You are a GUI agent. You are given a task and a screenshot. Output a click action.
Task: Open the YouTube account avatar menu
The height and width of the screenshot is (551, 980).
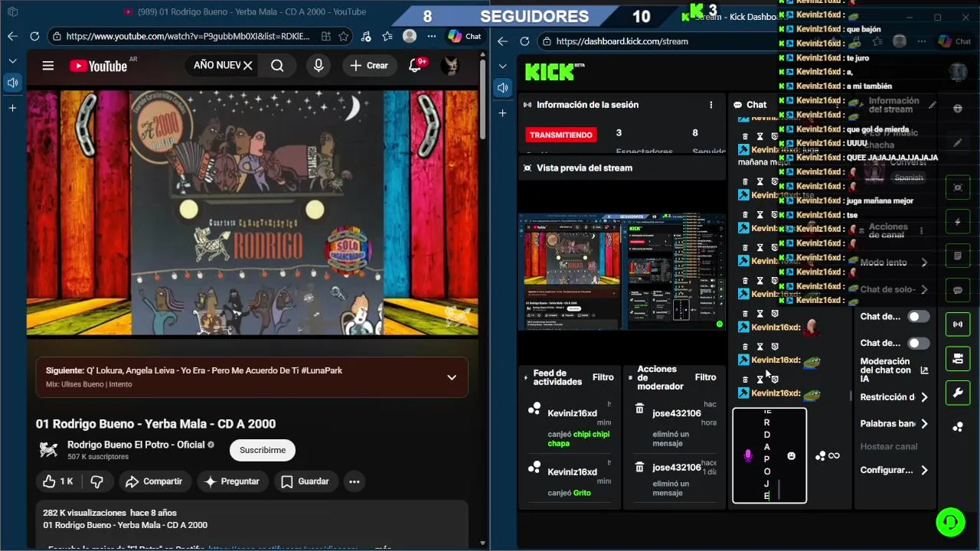(x=451, y=66)
